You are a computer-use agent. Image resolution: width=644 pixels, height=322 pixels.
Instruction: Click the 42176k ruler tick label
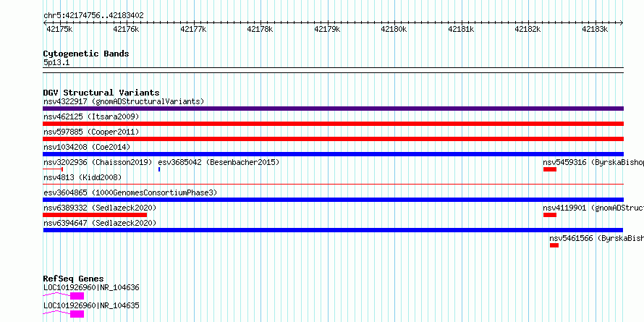click(x=127, y=29)
